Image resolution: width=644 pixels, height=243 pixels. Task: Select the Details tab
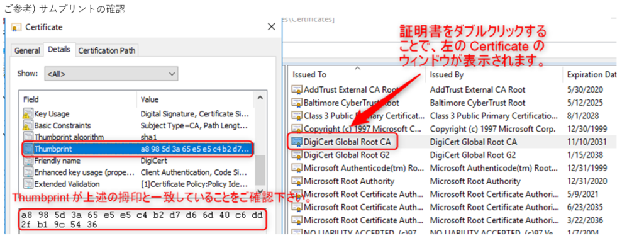[59, 50]
